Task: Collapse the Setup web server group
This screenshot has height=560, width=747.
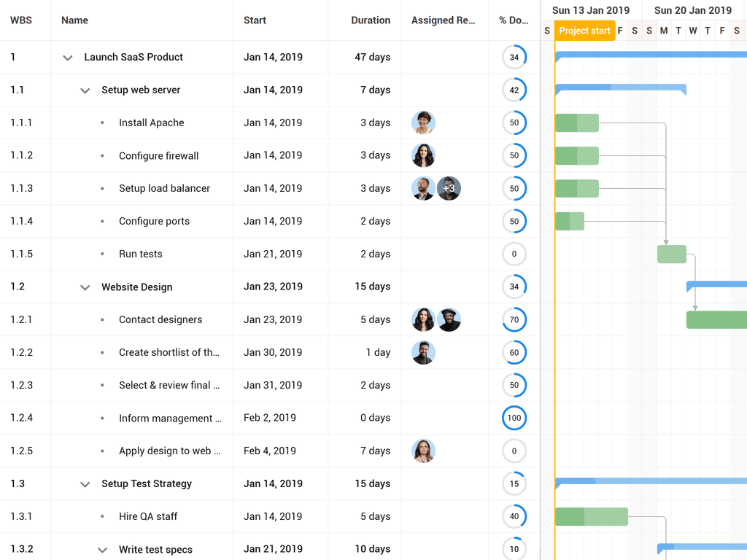Action: pyautogui.click(x=85, y=90)
